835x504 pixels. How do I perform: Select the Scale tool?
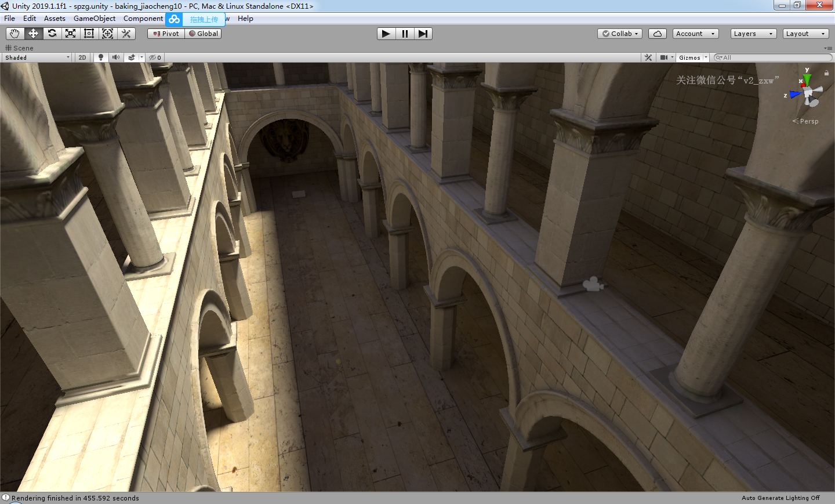[x=70, y=34]
